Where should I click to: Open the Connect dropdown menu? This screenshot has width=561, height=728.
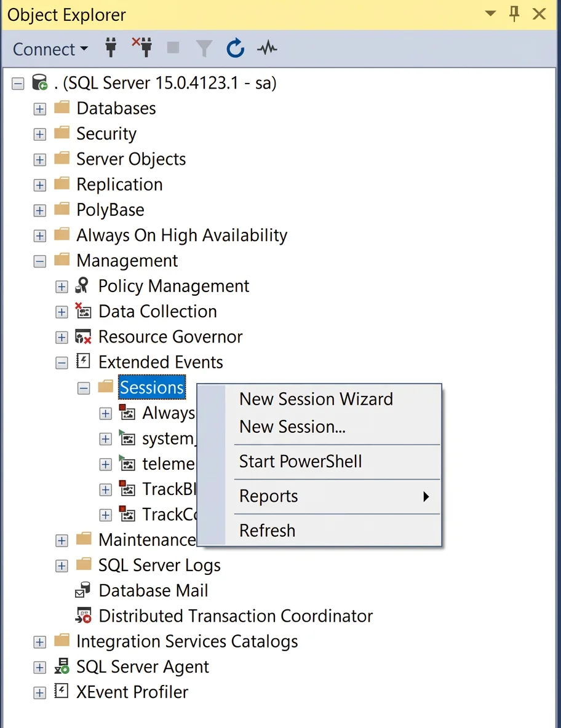click(50, 49)
